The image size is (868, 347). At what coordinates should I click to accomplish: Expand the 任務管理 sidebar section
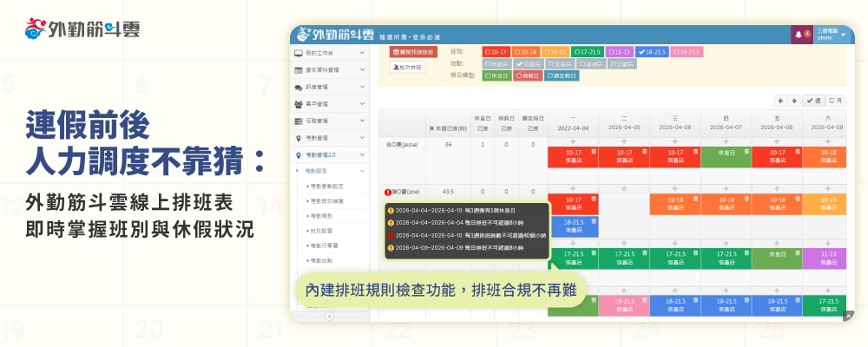(330, 121)
